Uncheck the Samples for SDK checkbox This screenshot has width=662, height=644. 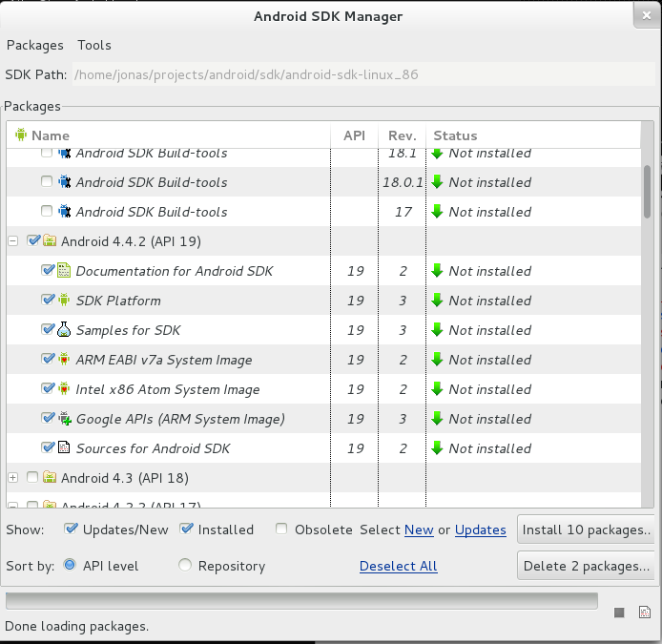[x=48, y=329]
